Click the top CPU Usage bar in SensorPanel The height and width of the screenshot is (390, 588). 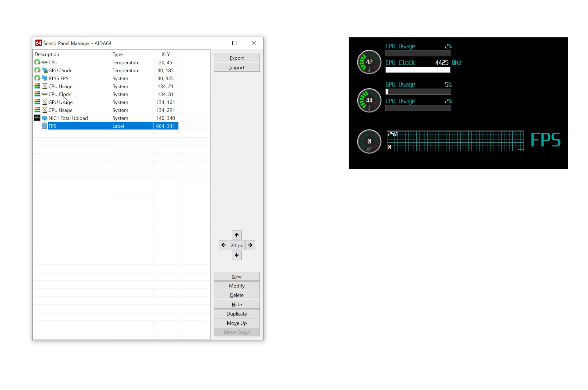418,53
